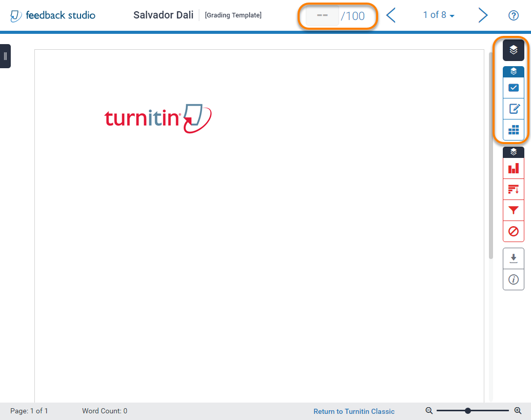
Task: Click the feedback studio logo
Action: click(53, 15)
